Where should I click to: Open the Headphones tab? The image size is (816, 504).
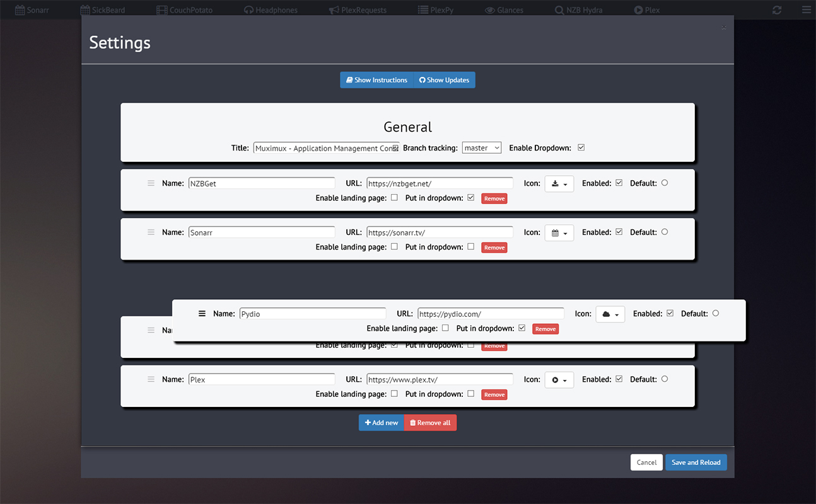pos(271,10)
